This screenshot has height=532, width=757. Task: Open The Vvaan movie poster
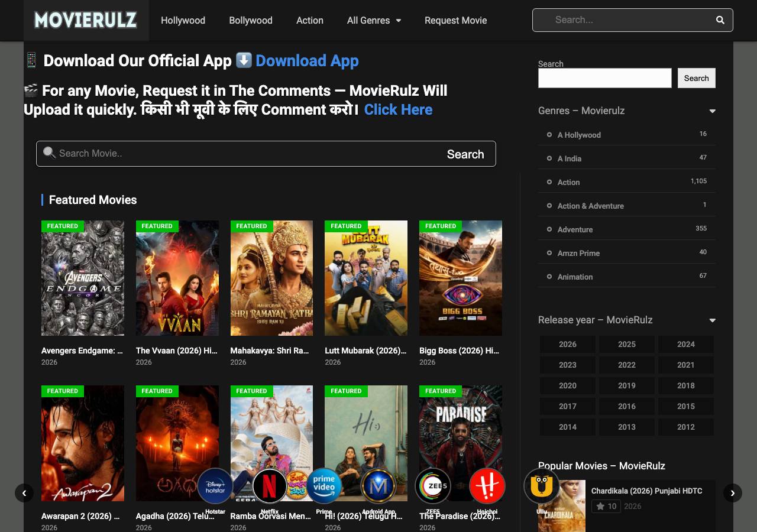click(x=177, y=278)
